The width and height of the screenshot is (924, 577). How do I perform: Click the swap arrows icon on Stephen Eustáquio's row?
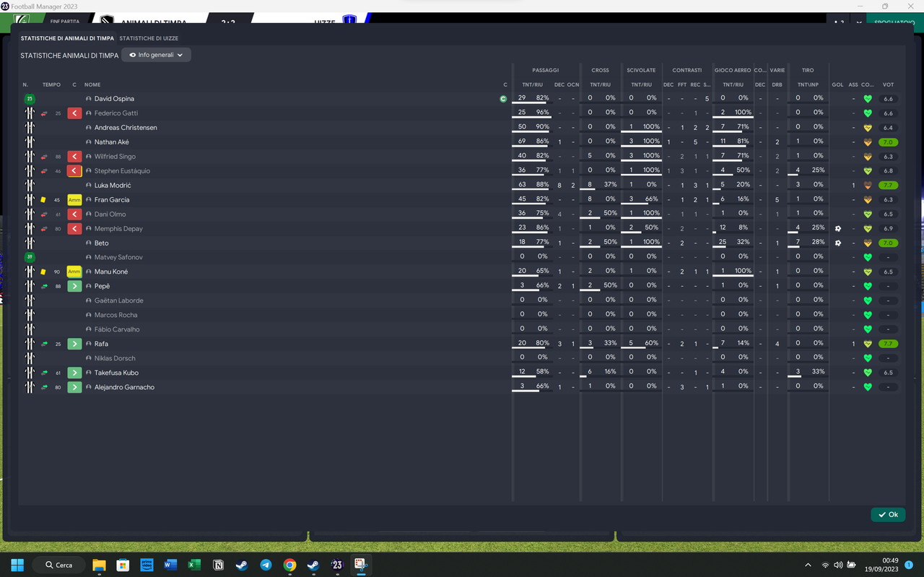(44, 171)
